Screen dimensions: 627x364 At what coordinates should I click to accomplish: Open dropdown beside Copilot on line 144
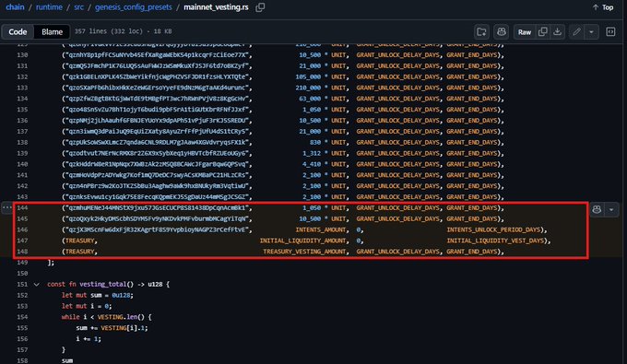pyautogui.click(x=611, y=209)
